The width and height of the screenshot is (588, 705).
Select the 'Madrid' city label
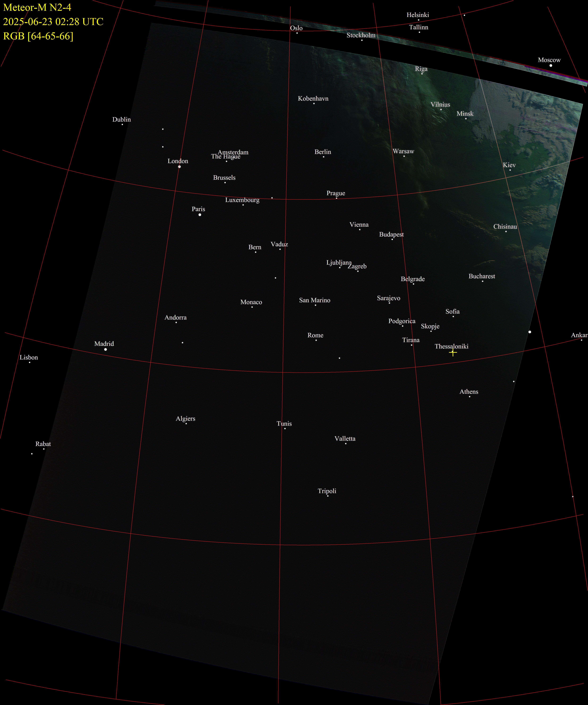pos(104,344)
